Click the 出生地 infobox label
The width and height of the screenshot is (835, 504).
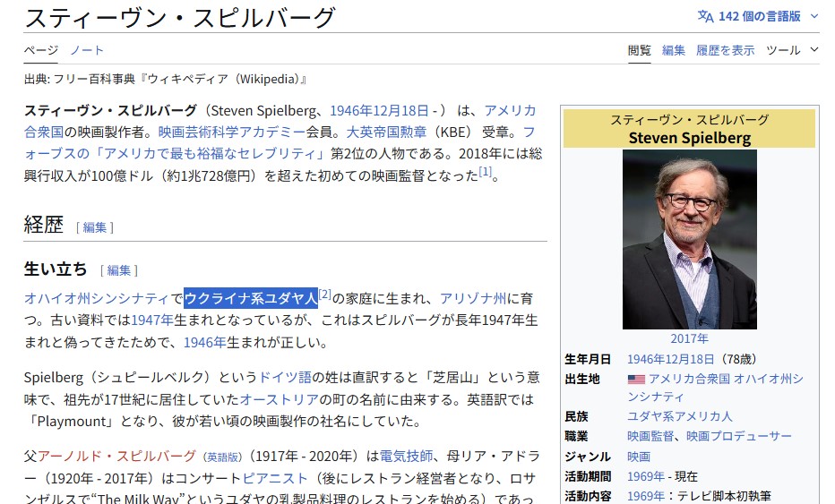(x=582, y=379)
